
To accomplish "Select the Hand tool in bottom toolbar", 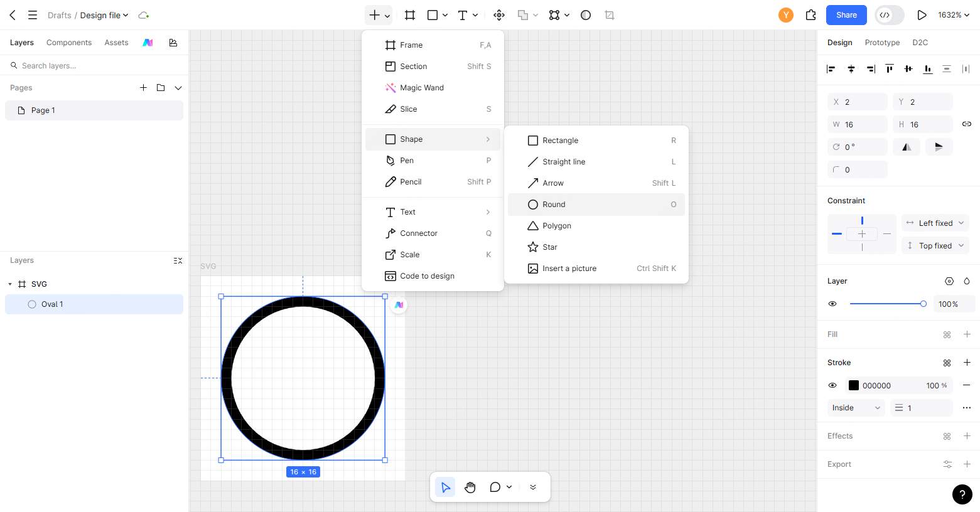I will 470,487.
